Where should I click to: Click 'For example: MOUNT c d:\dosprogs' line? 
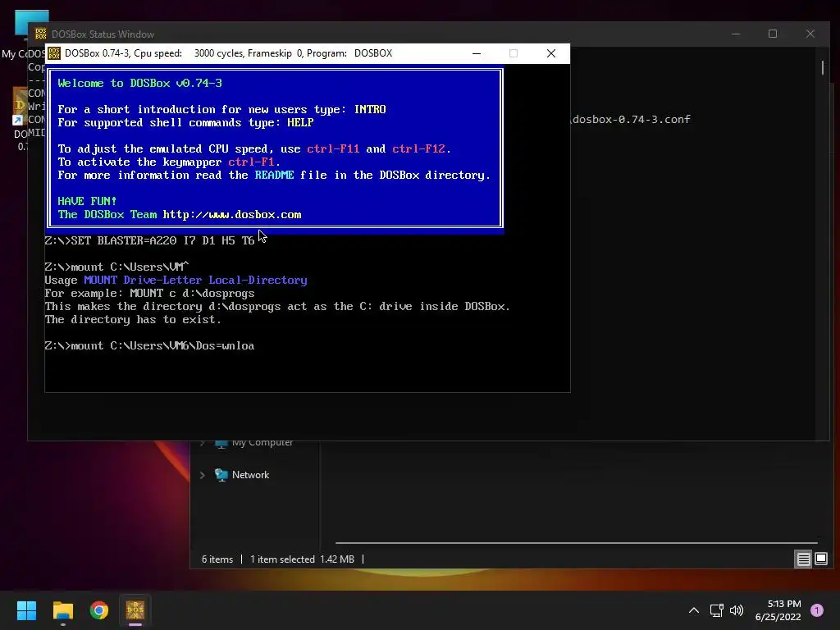tap(149, 294)
